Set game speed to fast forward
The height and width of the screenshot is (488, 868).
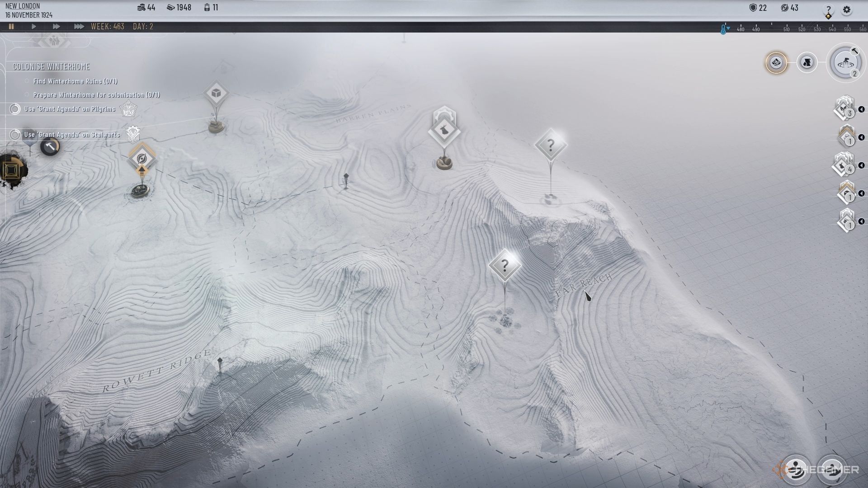pos(56,27)
